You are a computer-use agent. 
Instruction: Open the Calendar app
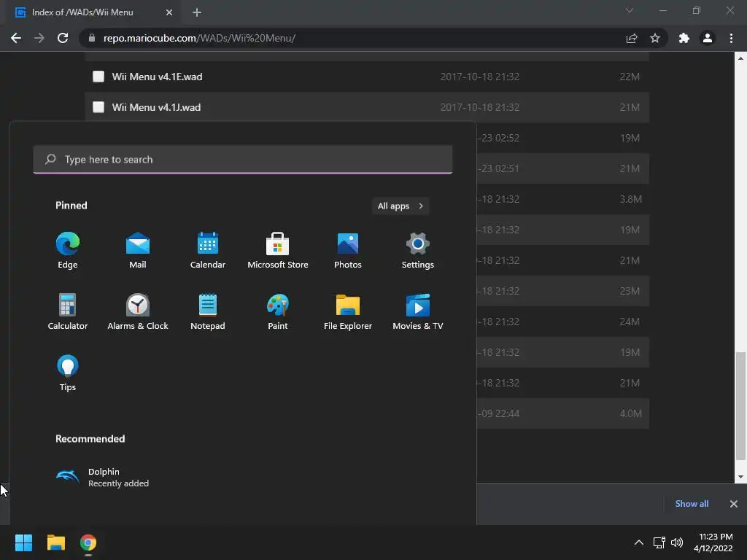[208, 251]
